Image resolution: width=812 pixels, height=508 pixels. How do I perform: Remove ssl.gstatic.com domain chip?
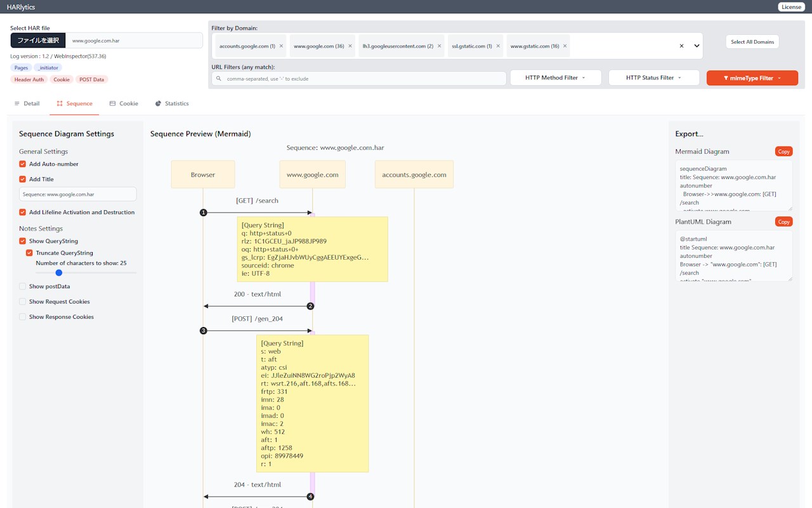point(498,46)
